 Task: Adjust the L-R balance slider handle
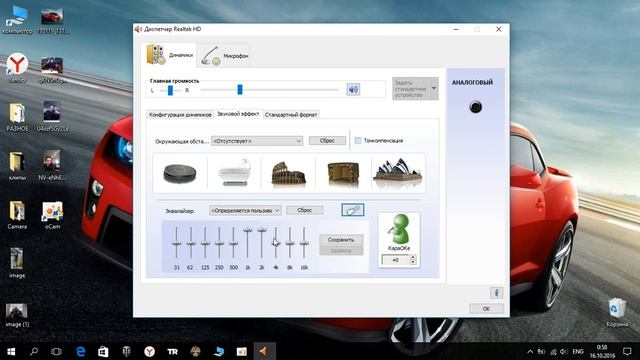coord(170,90)
